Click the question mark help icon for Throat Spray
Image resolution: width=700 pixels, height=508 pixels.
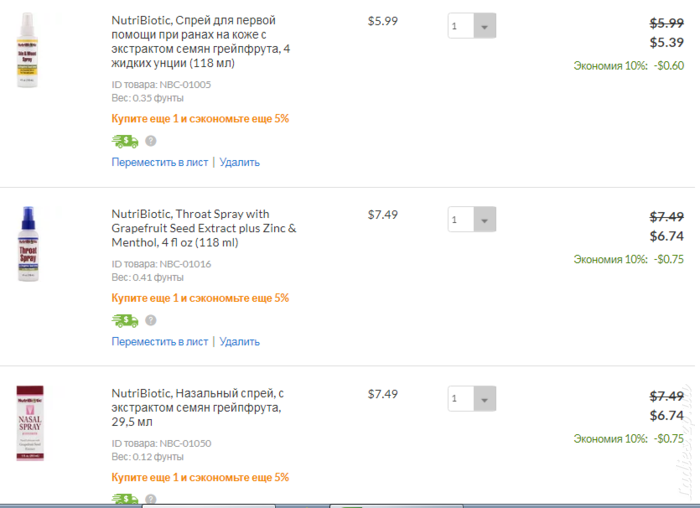coord(151,321)
